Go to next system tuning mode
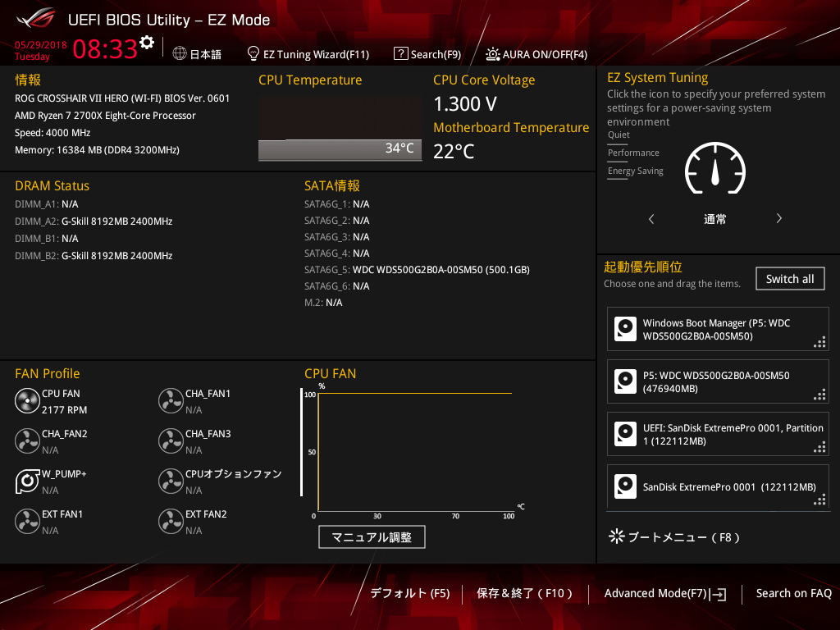This screenshot has width=840, height=630. (779, 218)
